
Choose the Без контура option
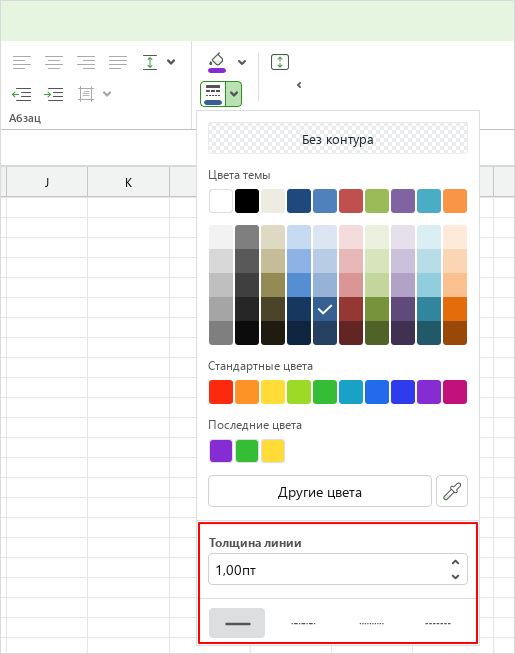[x=338, y=138]
